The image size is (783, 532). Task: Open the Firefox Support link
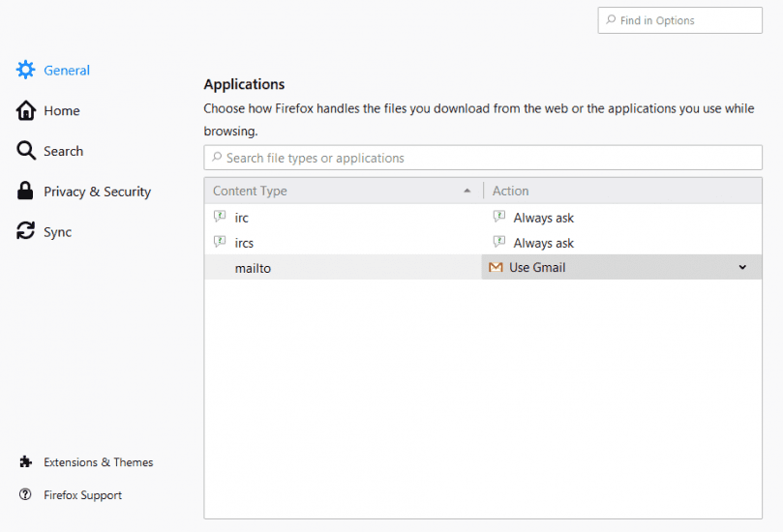pyautogui.click(x=82, y=495)
